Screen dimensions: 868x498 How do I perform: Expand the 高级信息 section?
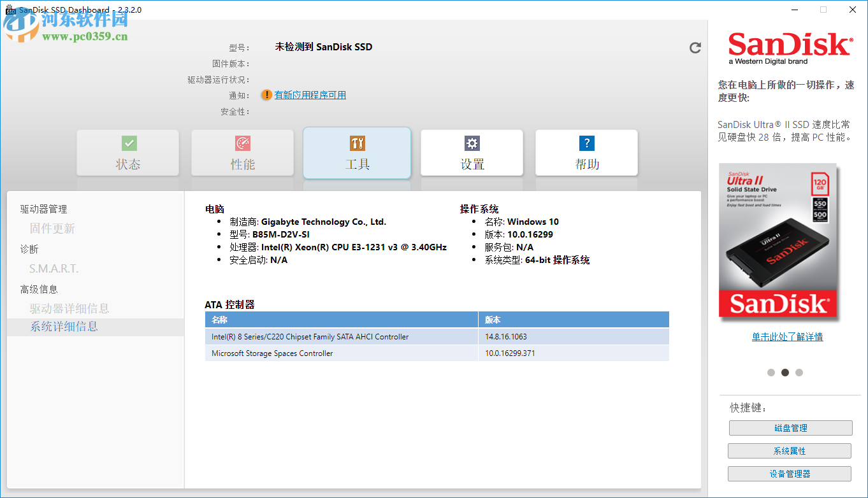(37, 288)
